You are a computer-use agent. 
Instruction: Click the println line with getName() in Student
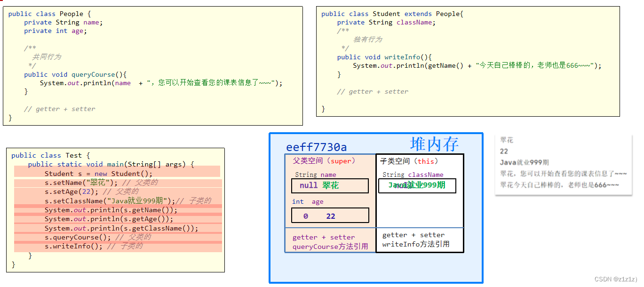click(x=477, y=65)
